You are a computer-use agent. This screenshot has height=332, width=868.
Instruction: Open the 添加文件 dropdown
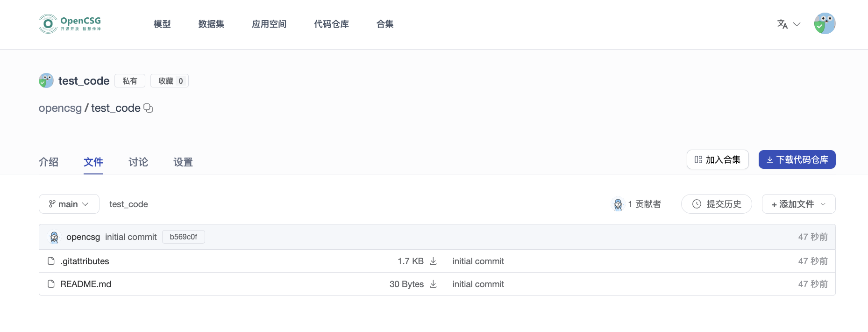(798, 204)
